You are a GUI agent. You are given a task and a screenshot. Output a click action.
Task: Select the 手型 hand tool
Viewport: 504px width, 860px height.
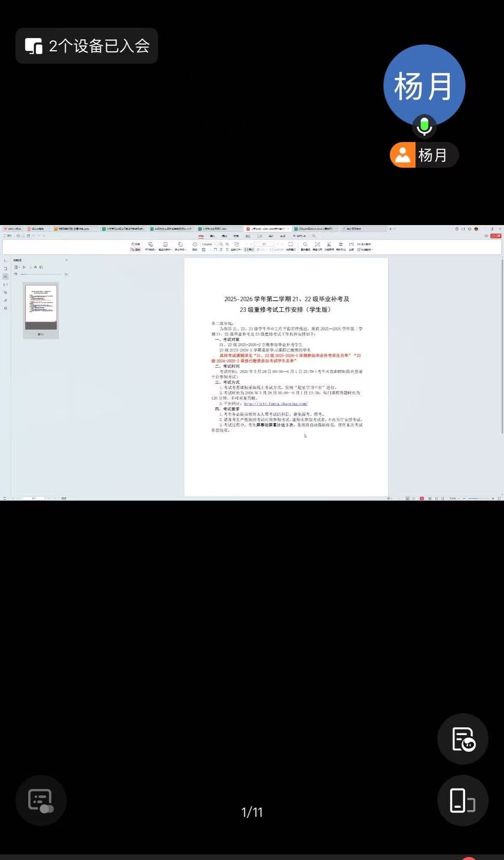click(136, 244)
